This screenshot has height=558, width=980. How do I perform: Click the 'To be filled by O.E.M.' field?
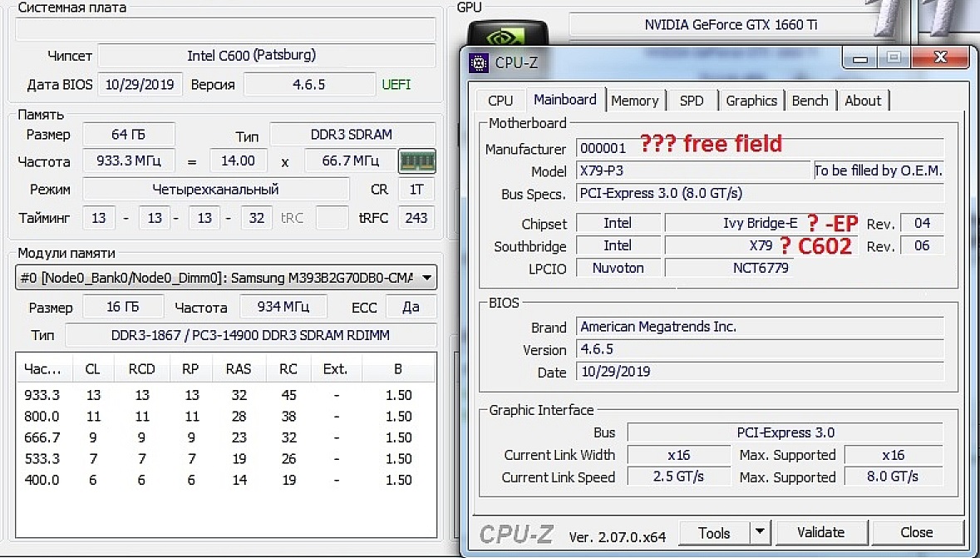878,170
